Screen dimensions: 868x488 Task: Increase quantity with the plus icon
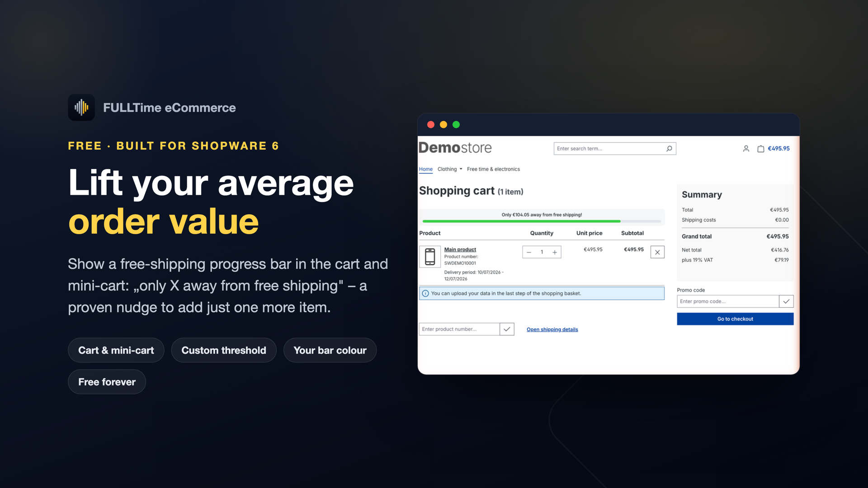pyautogui.click(x=555, y=252)
